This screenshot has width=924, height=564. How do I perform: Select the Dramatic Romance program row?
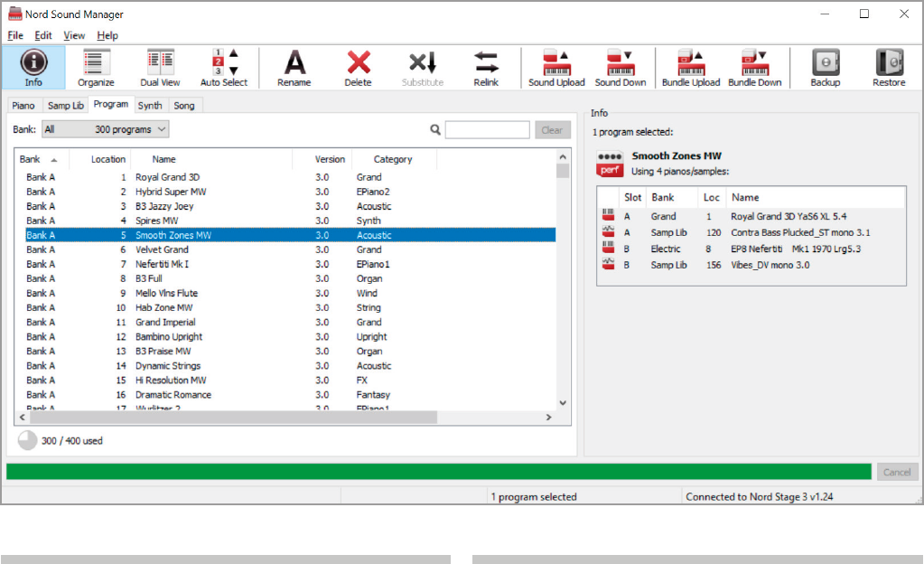[290, 395]
